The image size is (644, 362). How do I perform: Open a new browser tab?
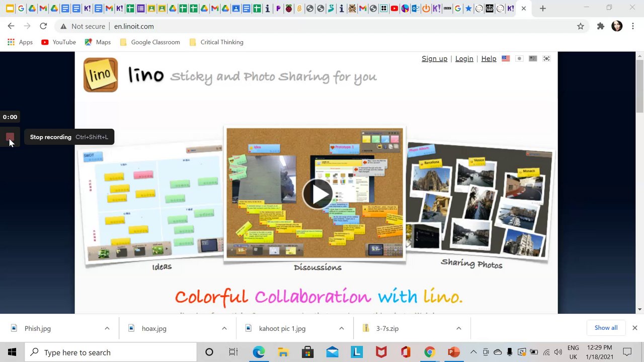click(542, 9)
